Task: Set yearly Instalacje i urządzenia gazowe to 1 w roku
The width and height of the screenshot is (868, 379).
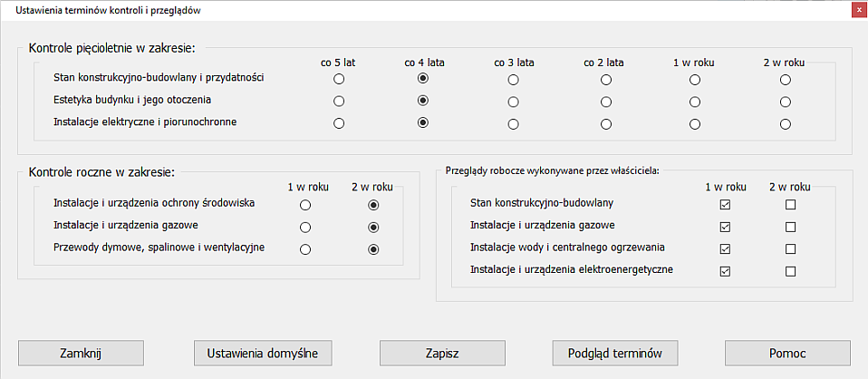Action: [305, 227]
